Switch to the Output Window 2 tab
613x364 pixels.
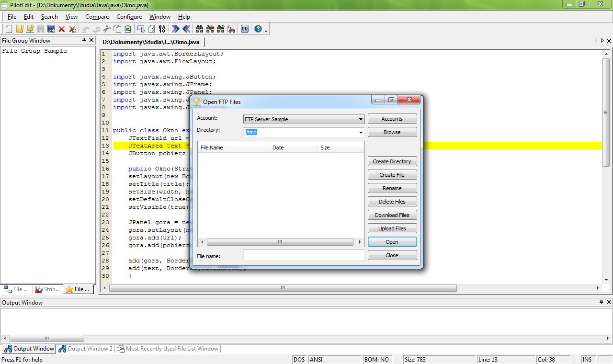pyautogui.click(x=86, y=349)
